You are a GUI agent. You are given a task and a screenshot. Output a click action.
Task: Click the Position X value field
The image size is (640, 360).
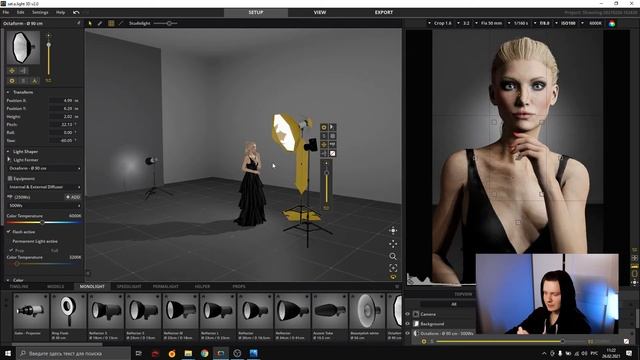pyautogui.click(x=62, y=100)
